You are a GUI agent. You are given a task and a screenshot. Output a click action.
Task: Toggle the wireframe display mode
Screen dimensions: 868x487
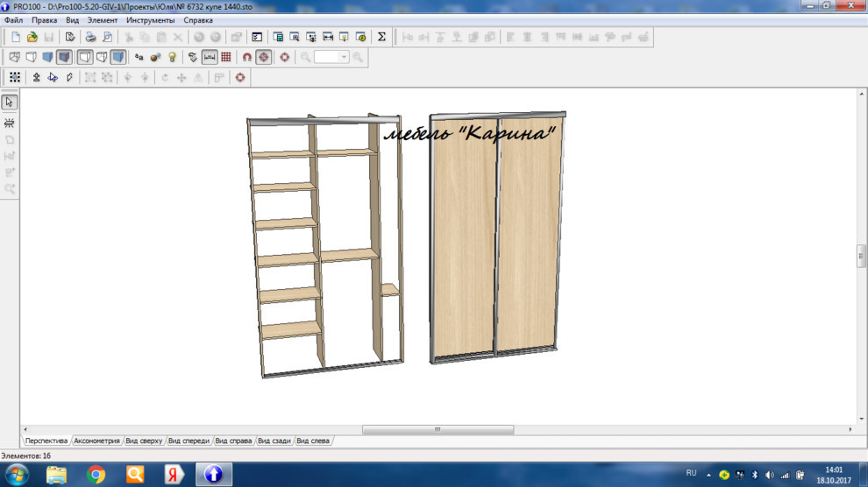tap(15, 57)
